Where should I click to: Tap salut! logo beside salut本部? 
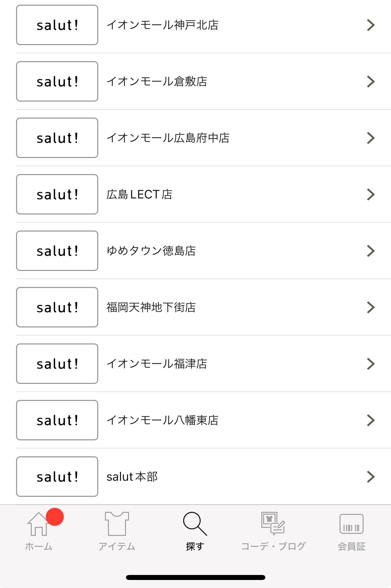coord(57,476)
